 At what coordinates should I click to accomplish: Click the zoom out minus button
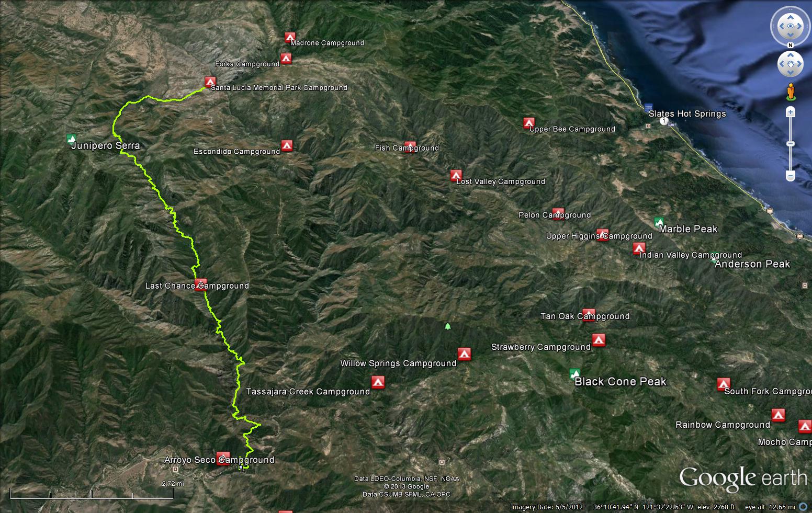click(x=791, y=176)
